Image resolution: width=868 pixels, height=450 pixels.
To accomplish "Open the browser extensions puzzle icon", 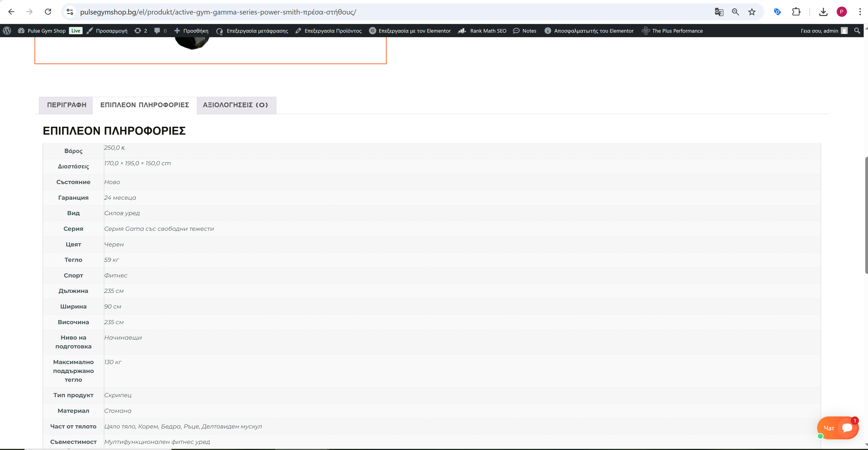I will [x=796, y=12].
